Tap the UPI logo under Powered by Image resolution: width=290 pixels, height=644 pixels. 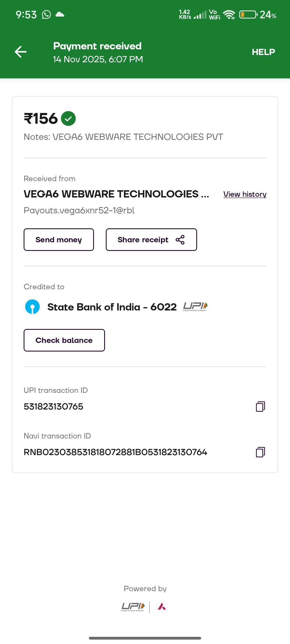(x=133, y=607)
